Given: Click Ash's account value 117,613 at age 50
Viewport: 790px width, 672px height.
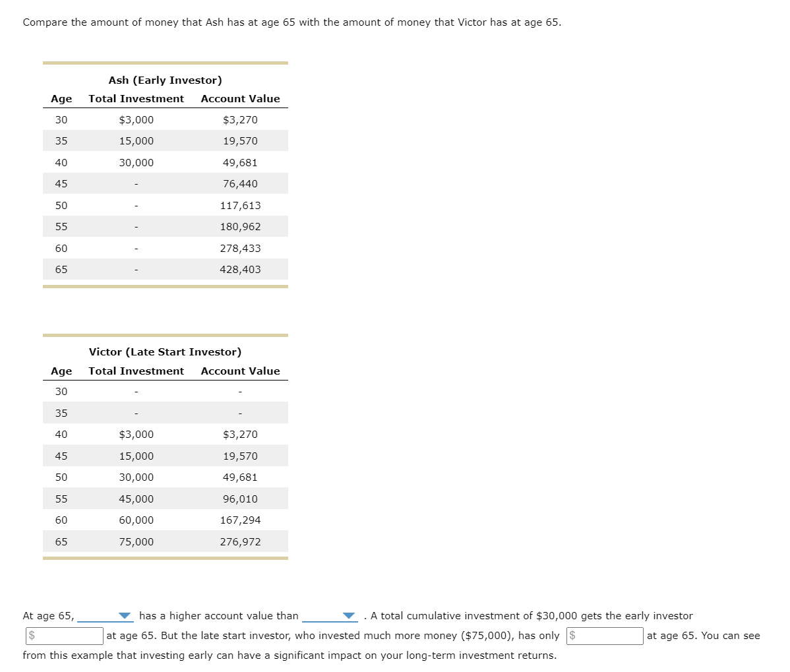Looking at the screenshot, I should coord(240,205).
